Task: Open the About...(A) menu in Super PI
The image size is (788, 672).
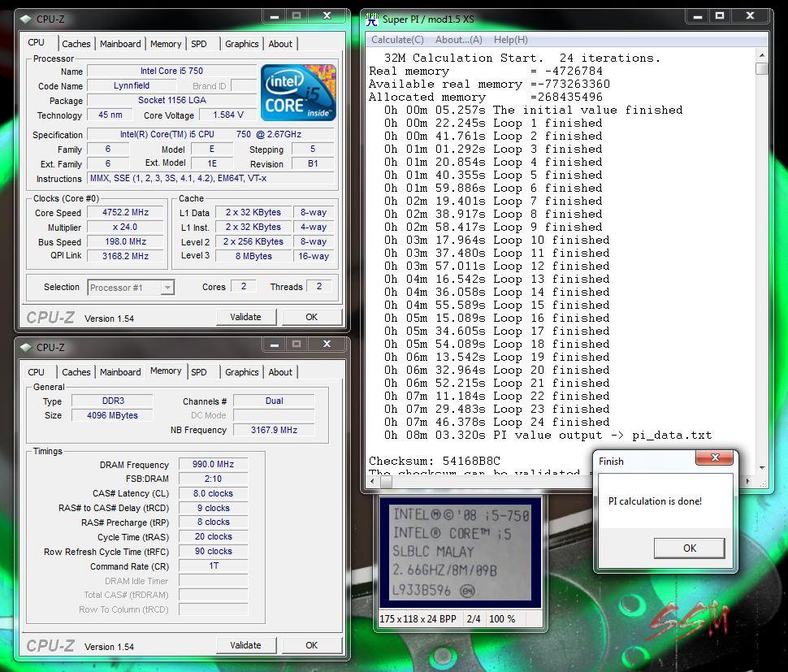Action: pyautogui.click(x=459, y=40)
